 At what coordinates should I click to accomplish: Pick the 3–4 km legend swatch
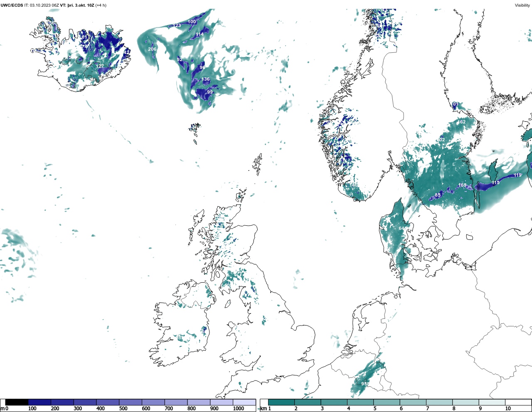click(334, 402)
